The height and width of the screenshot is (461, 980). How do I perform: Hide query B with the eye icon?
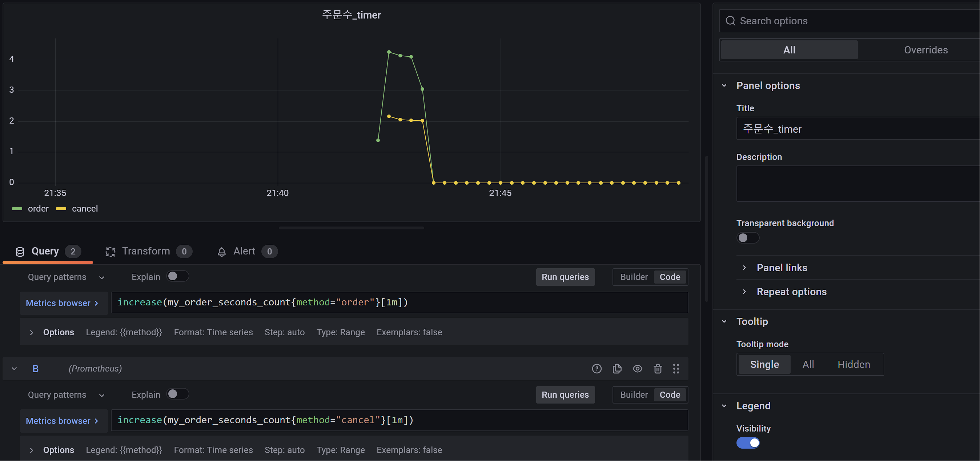(637, 369)
